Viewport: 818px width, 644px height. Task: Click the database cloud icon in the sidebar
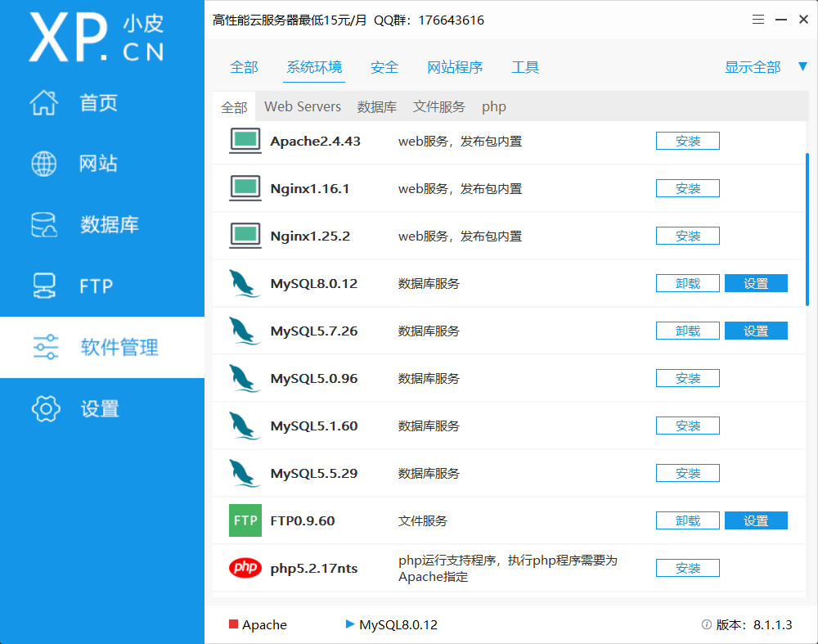coord(44,224)
